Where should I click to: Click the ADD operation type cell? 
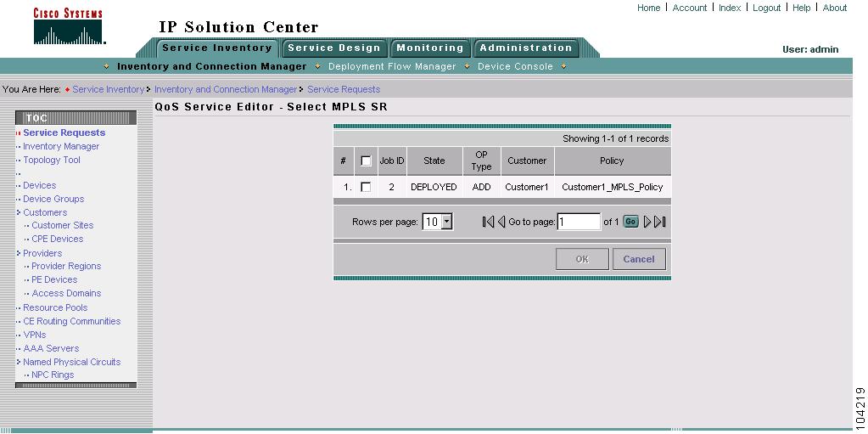482,188
